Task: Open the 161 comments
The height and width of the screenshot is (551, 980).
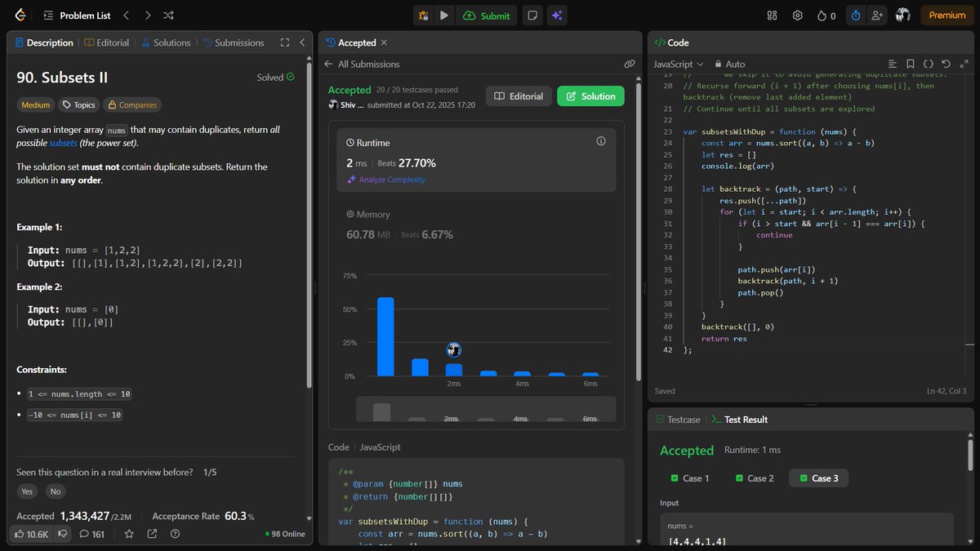Action: pyautogui.click(x=91, y=534)
